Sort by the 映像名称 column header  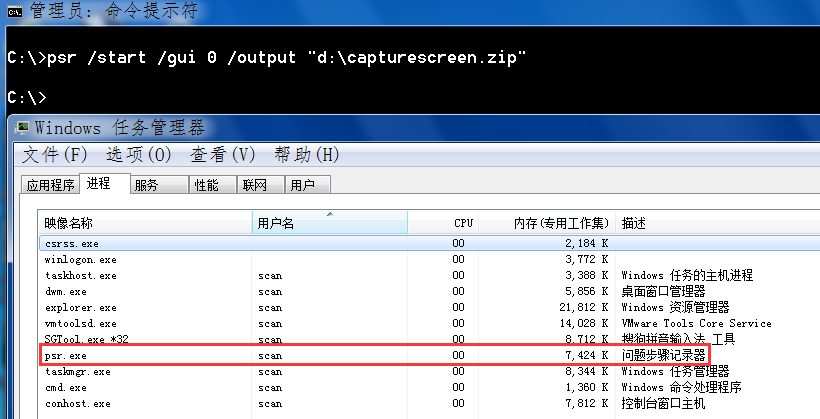click(145, 223)
